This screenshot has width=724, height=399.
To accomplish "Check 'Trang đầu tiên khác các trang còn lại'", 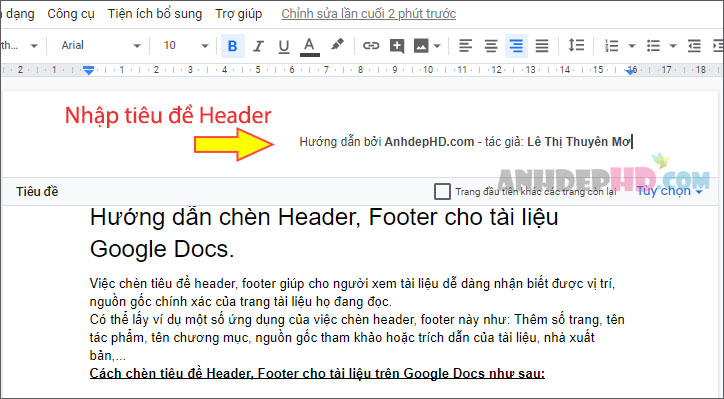I will (442, 191).
